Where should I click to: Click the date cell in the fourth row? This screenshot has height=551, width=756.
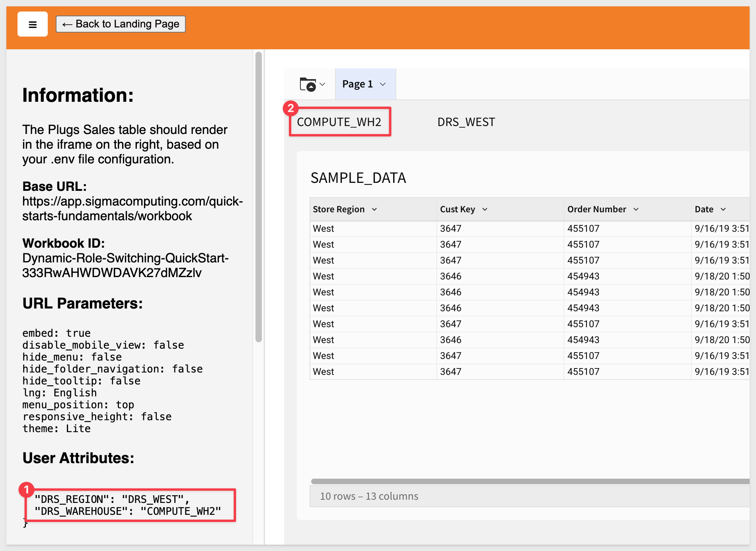pyautogui.click(x=721, y=276)
